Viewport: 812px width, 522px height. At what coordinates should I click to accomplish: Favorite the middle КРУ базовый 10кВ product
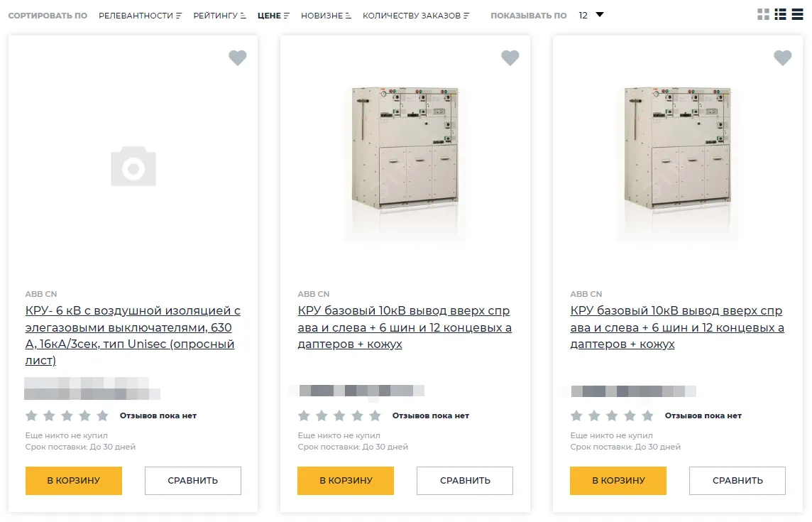(x=510, y=58)
